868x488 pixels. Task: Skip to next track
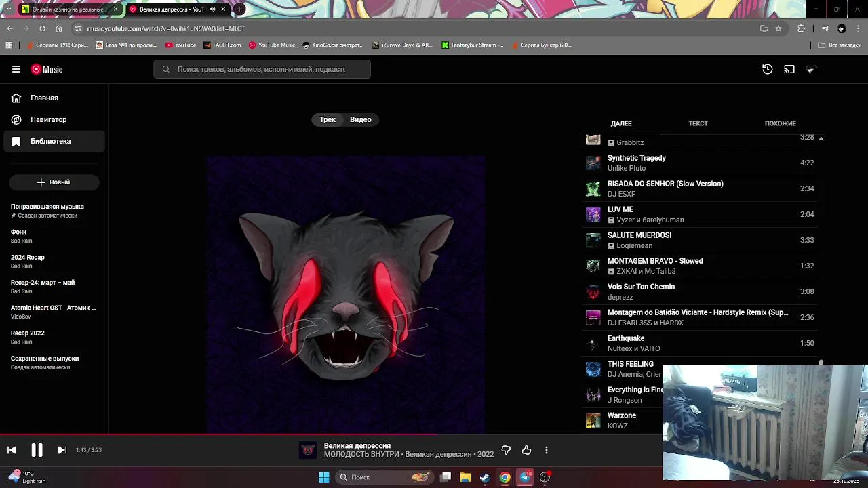coord(62,450)
